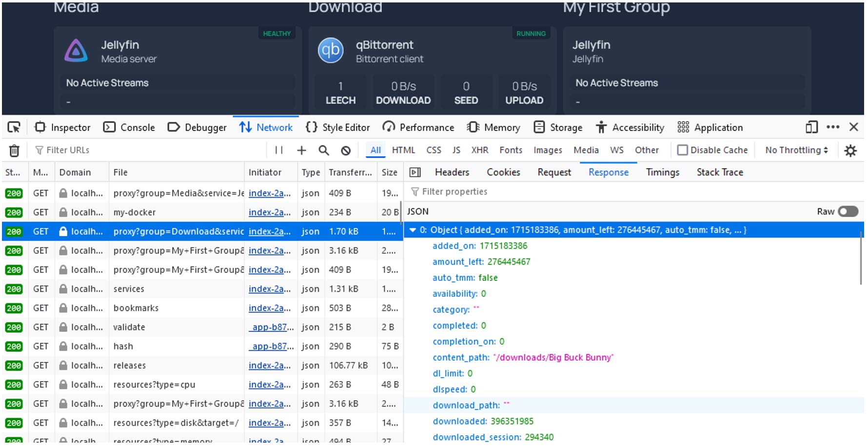Image resolution: width=868 pixels, height=447 pixels.
Task: Pause network log recording
Action: [x=278, y=150]
